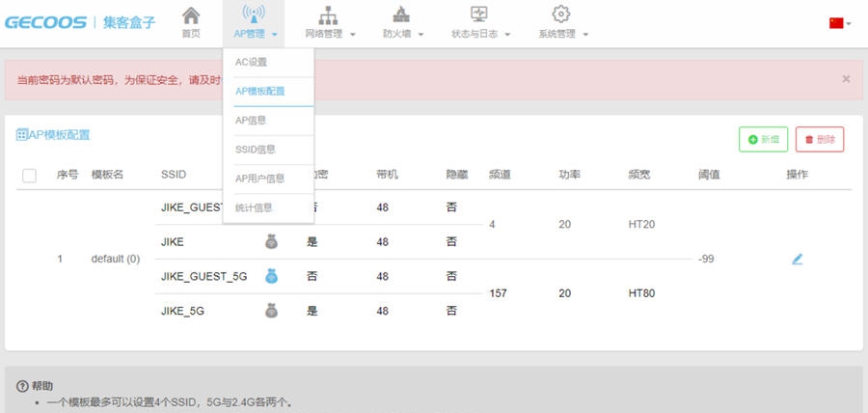
Task: Click the 首页 navigation label
Action: click(191, 34)
